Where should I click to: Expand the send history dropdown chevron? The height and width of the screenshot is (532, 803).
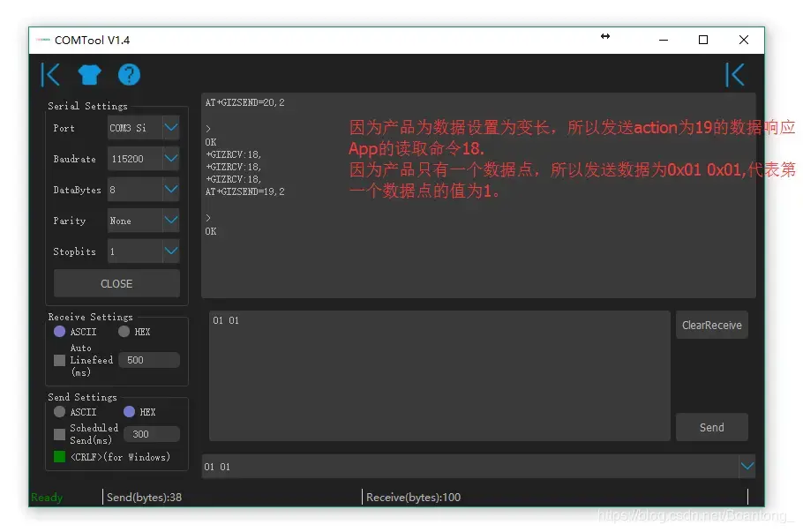pos(747,466)
